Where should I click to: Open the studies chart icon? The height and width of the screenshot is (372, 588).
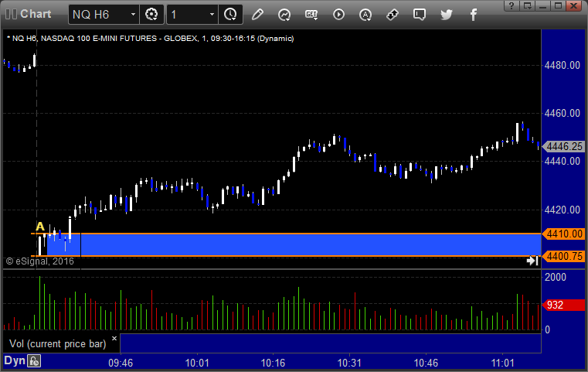point(284,15)
